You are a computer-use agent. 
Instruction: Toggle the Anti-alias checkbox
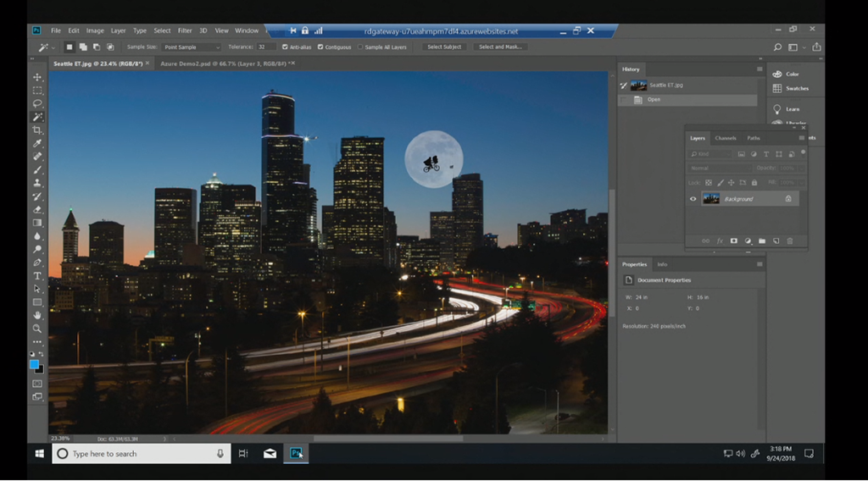pyautogui.click(x=285, y=47)
